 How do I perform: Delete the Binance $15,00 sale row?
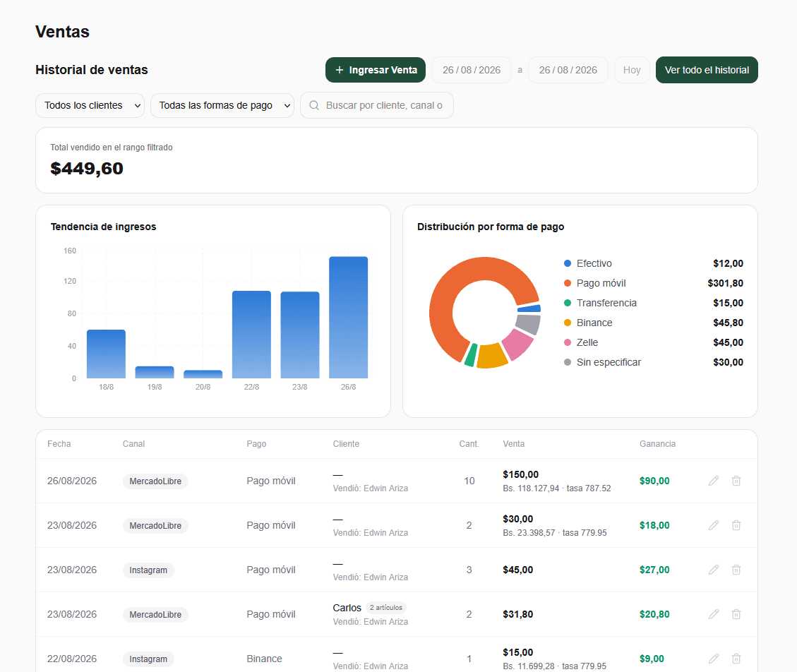[x=736, y=659]
